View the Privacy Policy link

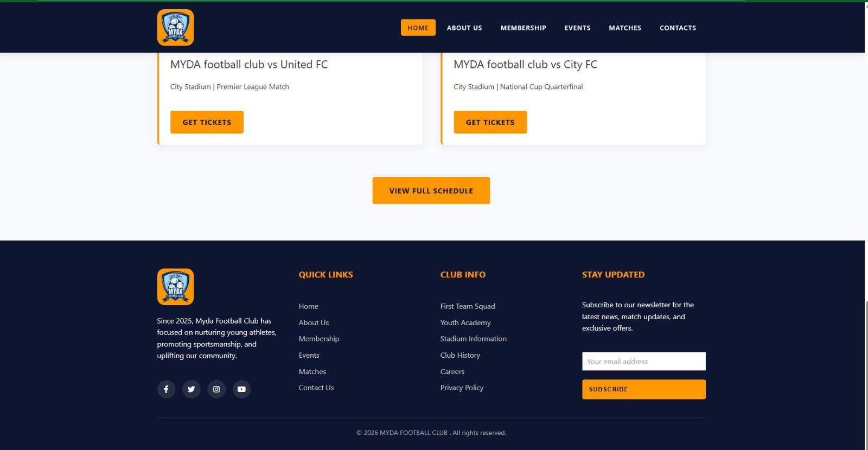pyautogui.click(x=462, y=388)
